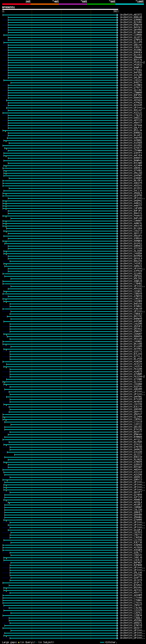Click the UniRef100_Q8NXE7 label
This screenshot has height=644, width=146.
131,512
